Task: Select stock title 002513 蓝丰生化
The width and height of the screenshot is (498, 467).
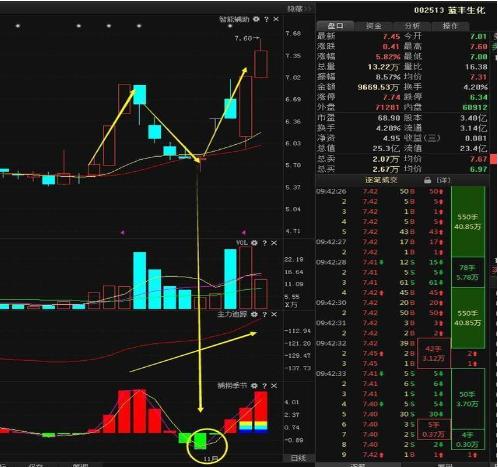Action: click(449, 10)
